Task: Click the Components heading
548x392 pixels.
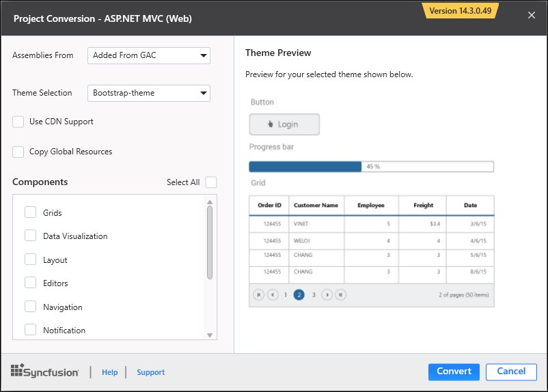Action: click(40, 182)
